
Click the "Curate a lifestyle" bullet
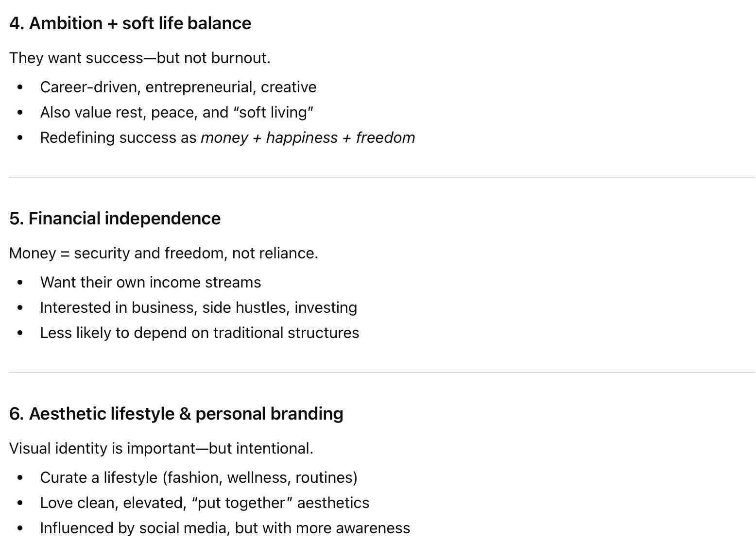coord(198,477)
